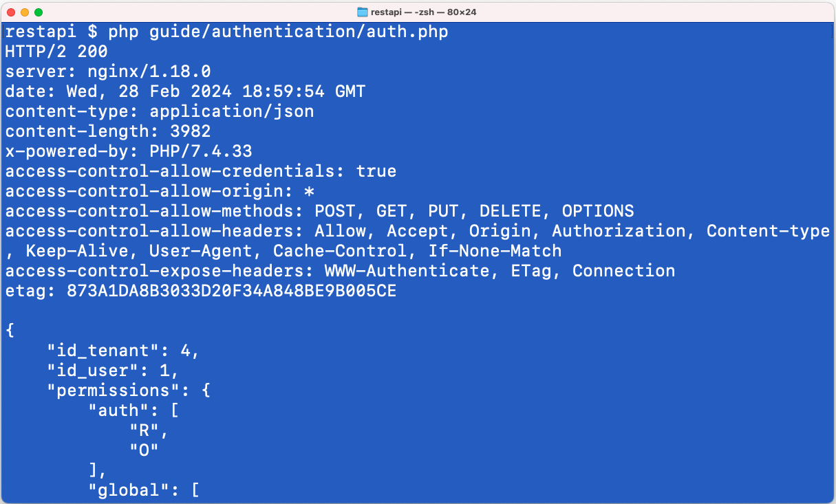
Task: Click the "content-length: 3982" header
Action: point(107,131)
